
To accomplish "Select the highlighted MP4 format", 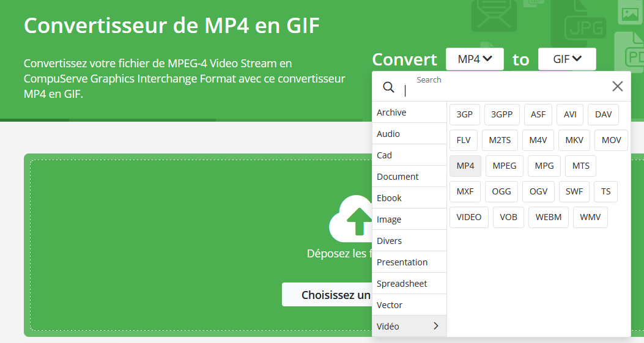I will coord(465,166).
